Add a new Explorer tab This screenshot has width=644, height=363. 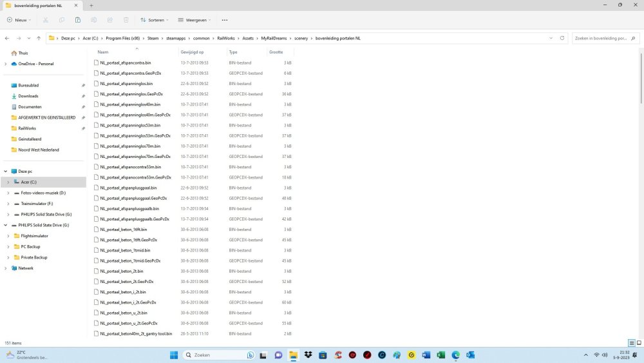tap(91, 5)
